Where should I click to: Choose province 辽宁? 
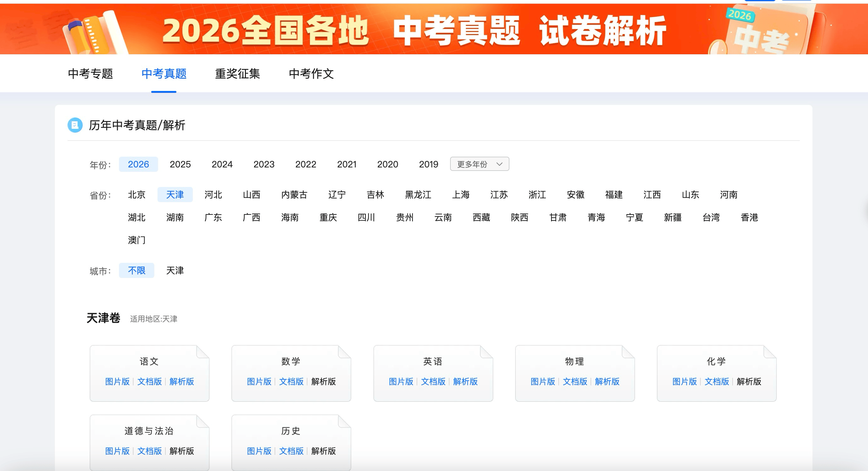click(x=337, y=195)
